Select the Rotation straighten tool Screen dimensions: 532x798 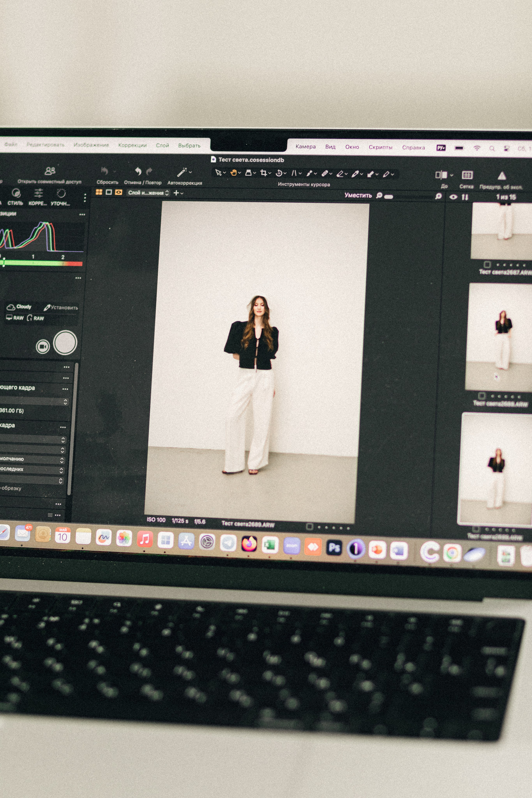point(279,173)
